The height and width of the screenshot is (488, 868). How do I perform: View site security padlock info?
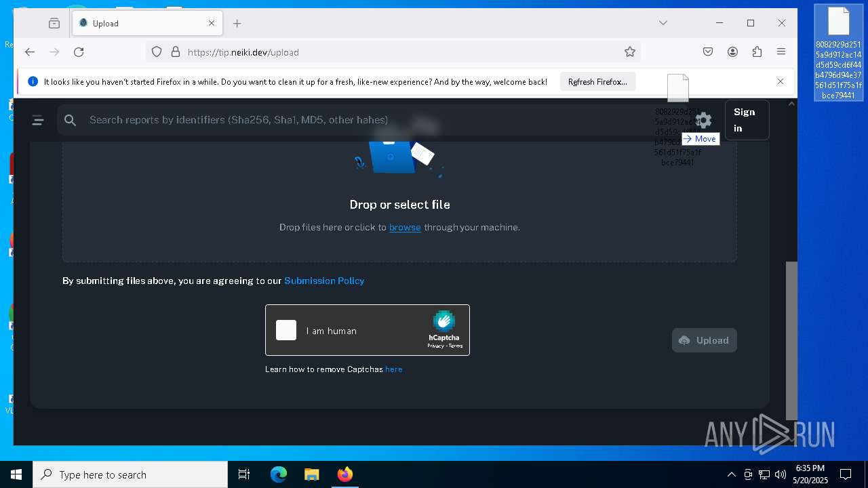point(175,52)
